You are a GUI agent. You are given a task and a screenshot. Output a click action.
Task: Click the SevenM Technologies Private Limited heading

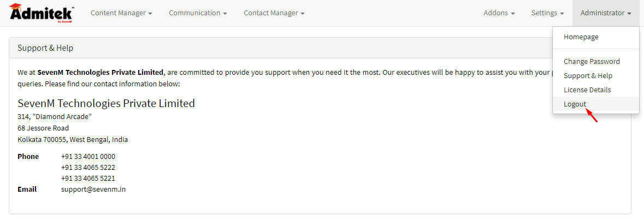pyautogui.click(x=106, y=103)
